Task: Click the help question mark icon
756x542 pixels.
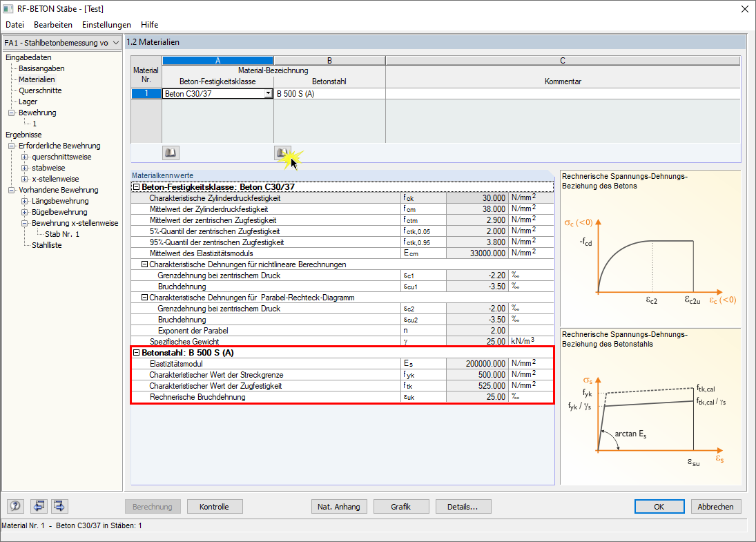Action: click(x=15, y=506)
